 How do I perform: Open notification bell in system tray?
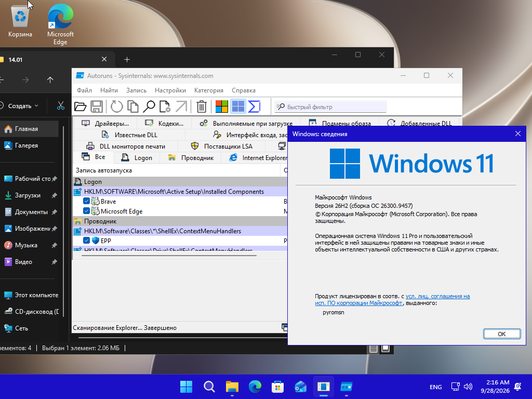[518, 387]
